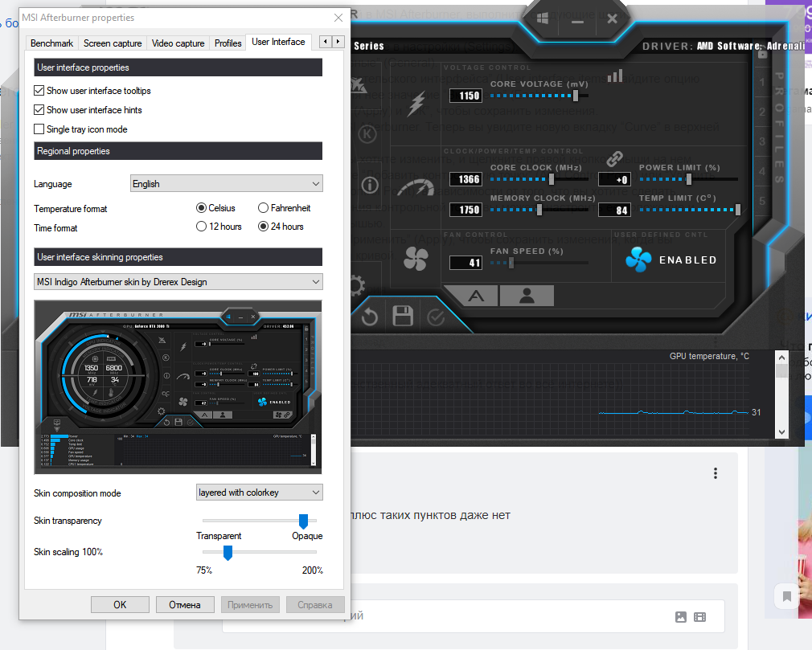Switch to the Profiles tab
Image resolution: width=812 pixels, height=650 pixels.
click(227, 43)
